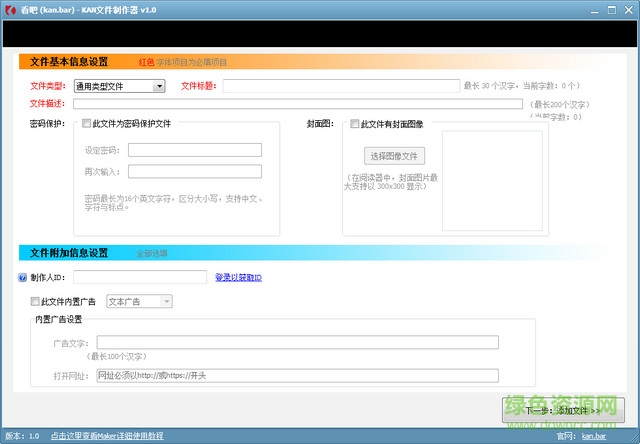Minimize the KAN文件制作器 window
Screen dimensions: 640x444
tap(595, 10)
